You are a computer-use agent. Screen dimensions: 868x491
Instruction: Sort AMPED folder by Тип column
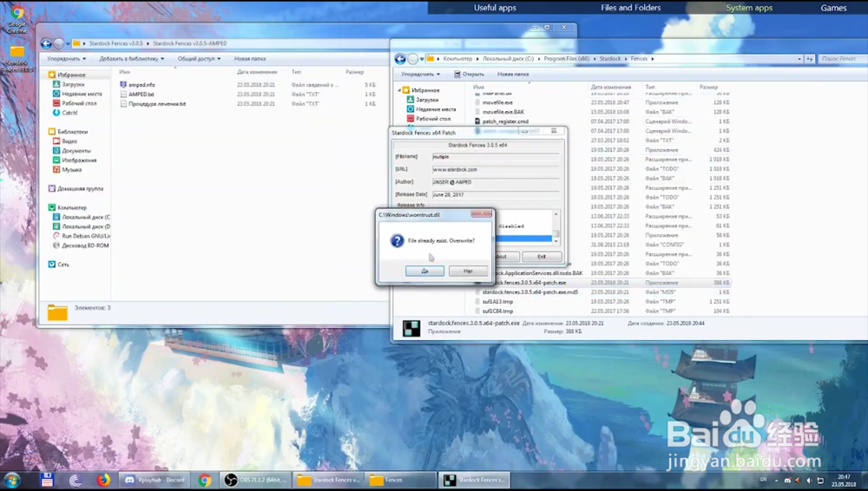[x=296, y=72]
